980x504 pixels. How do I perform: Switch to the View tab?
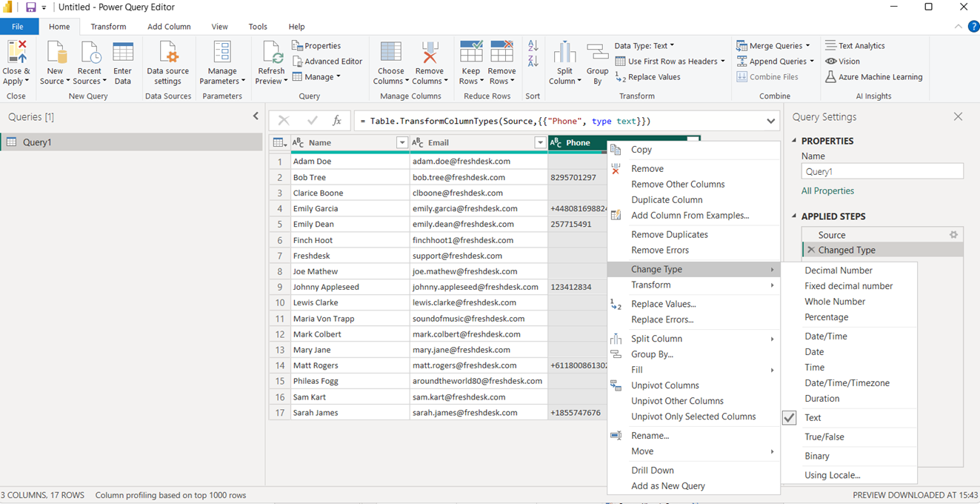[220, 27]
